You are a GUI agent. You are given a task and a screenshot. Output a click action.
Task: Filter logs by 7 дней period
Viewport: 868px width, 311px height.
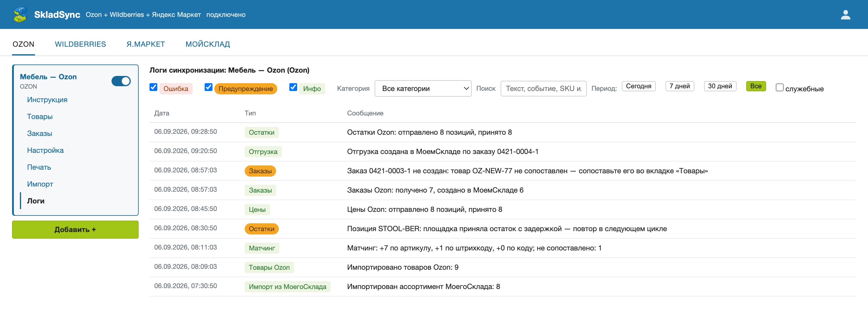[x=680, y=86]
